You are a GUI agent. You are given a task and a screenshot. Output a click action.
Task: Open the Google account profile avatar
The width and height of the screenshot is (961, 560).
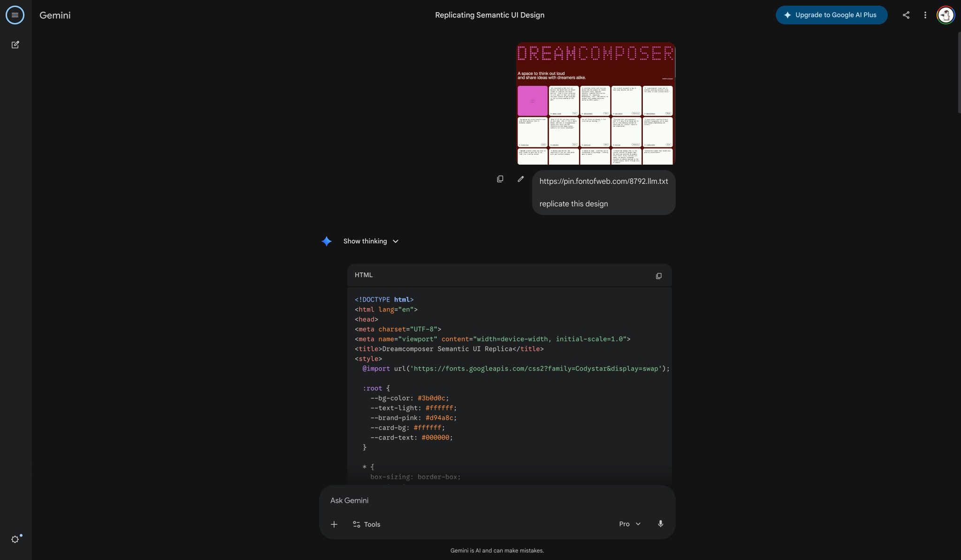946,15
